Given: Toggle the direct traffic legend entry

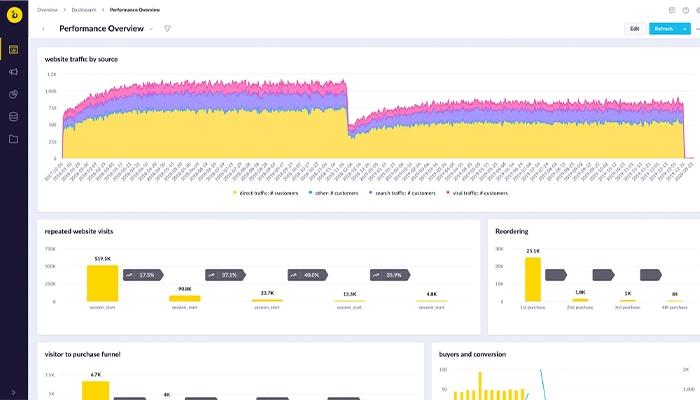Looking at the screenshot, I should [x=266, y=193].
